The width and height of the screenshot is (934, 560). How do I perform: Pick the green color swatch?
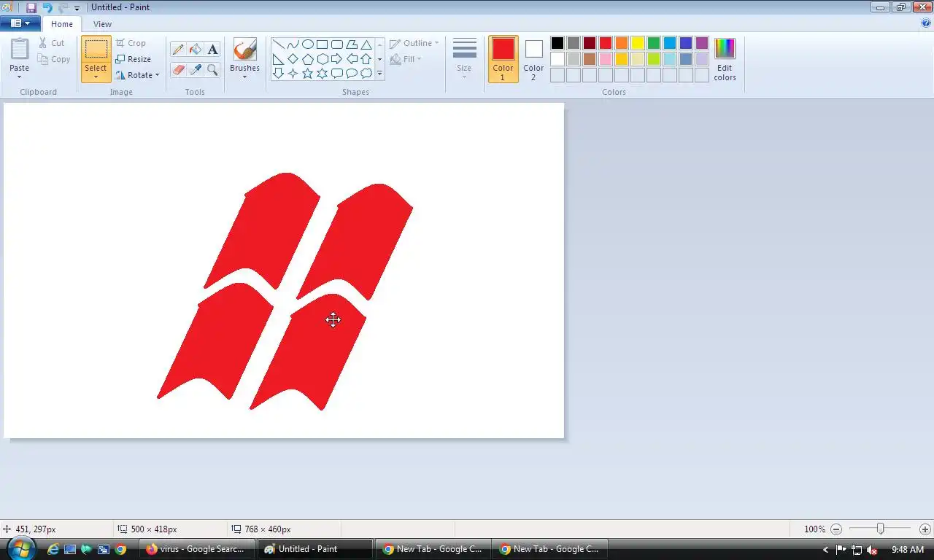point(654,43)
